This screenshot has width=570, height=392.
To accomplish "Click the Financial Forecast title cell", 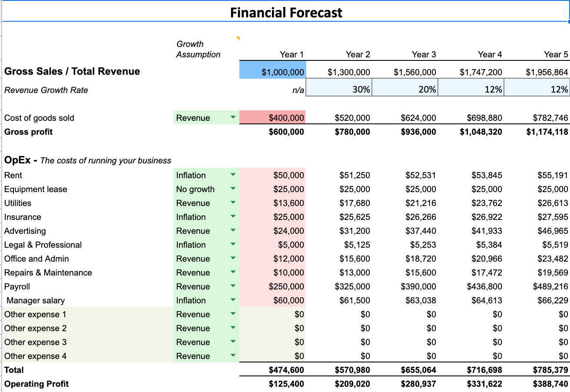I will (x=286, y=12).
